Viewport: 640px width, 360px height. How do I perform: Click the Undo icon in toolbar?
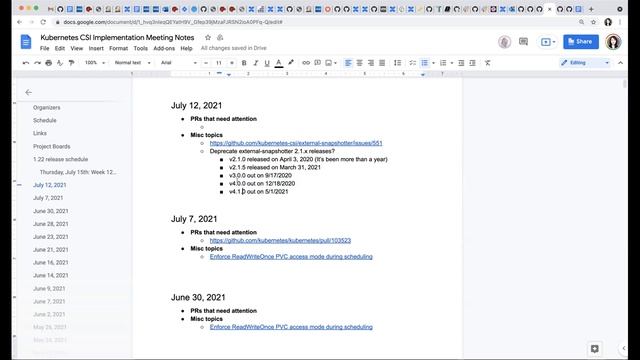coord(26,63)
